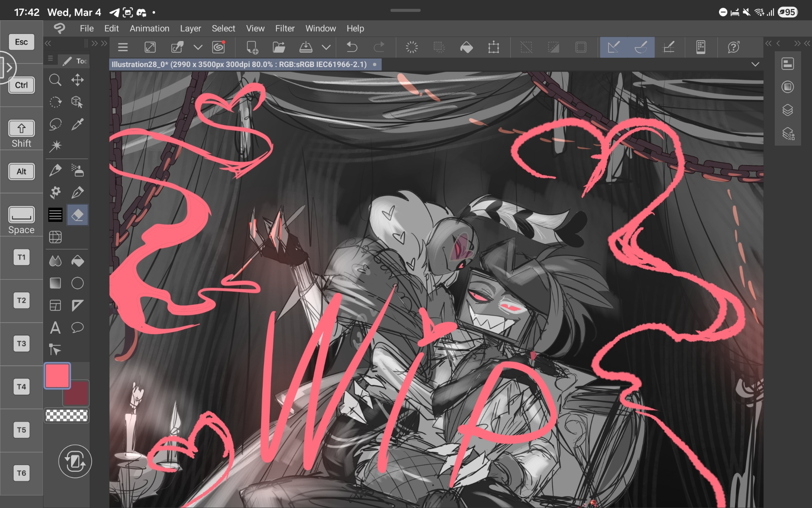Select the Lasso selection tool
This screenshot has width=812, height=508.
click(x=55, y=124)
